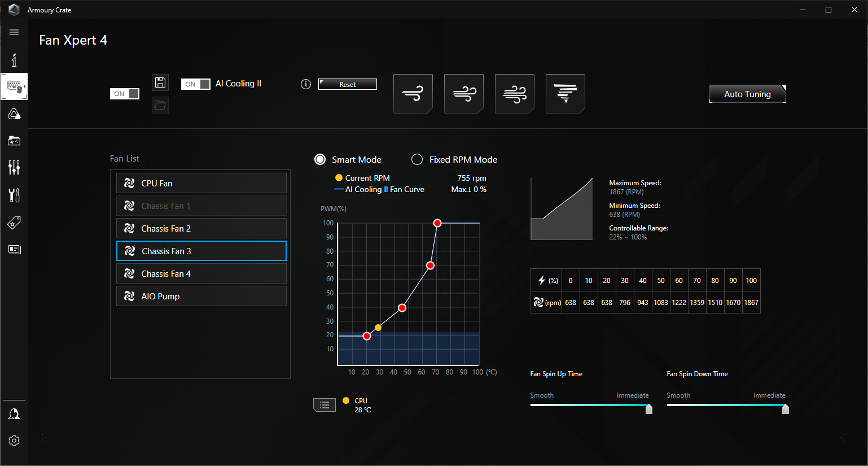Viewport: 868px width, 466px height.
Task: Click fan curve point at 100% PWM
Action: [437, 223]
